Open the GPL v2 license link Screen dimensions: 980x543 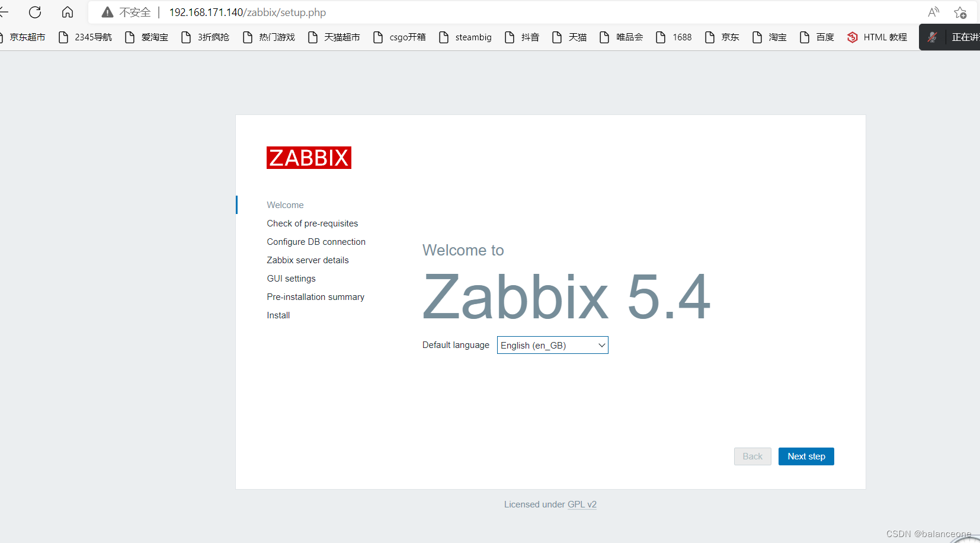[582, 504]
